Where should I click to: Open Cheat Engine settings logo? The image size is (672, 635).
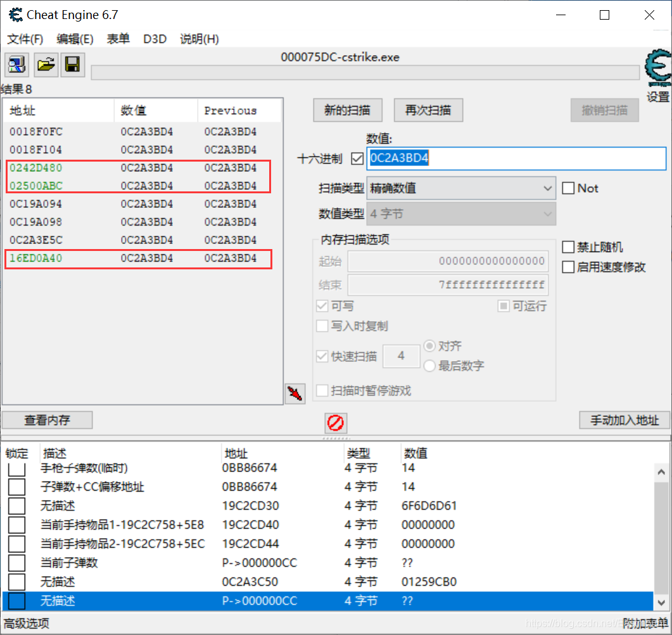point(658,68)
